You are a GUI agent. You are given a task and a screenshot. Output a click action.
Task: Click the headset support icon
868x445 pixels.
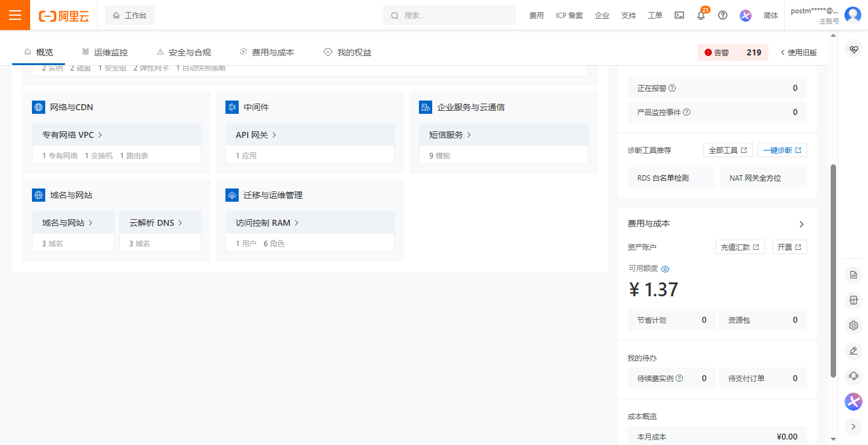point(854,376)
